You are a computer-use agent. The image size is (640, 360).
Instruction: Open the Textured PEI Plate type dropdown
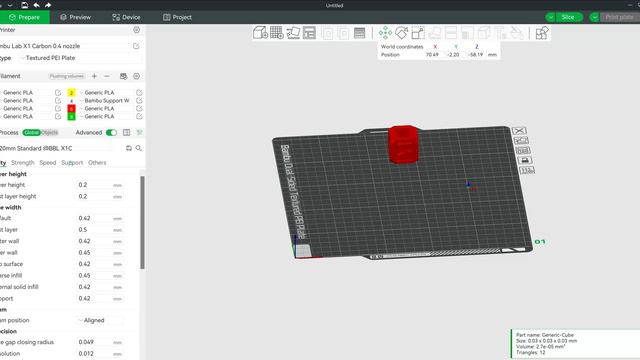[x=82, y=58]
